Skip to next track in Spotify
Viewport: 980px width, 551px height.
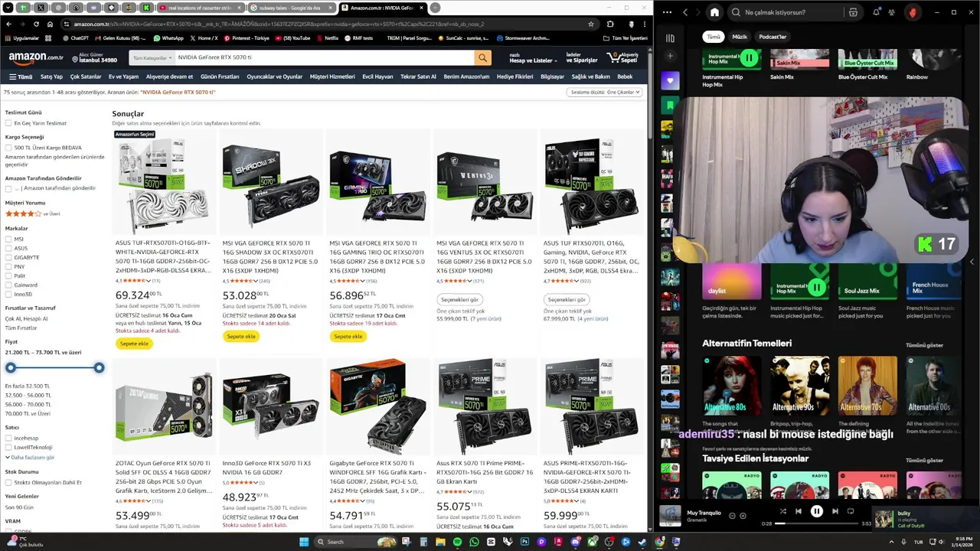[x=835, y=511]
